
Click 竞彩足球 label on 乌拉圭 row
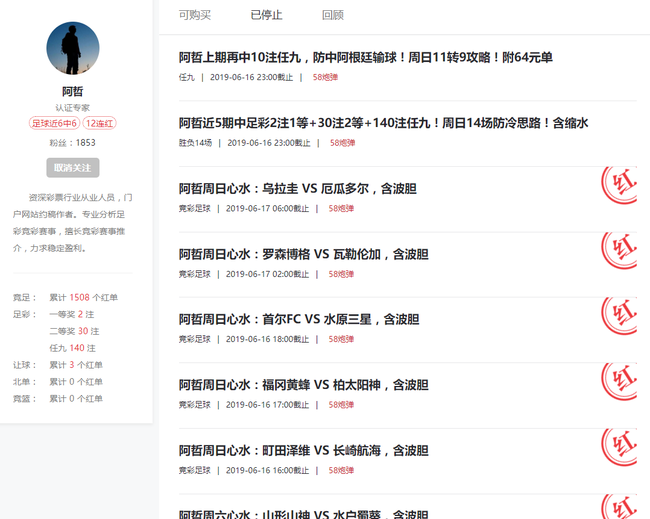194,209
